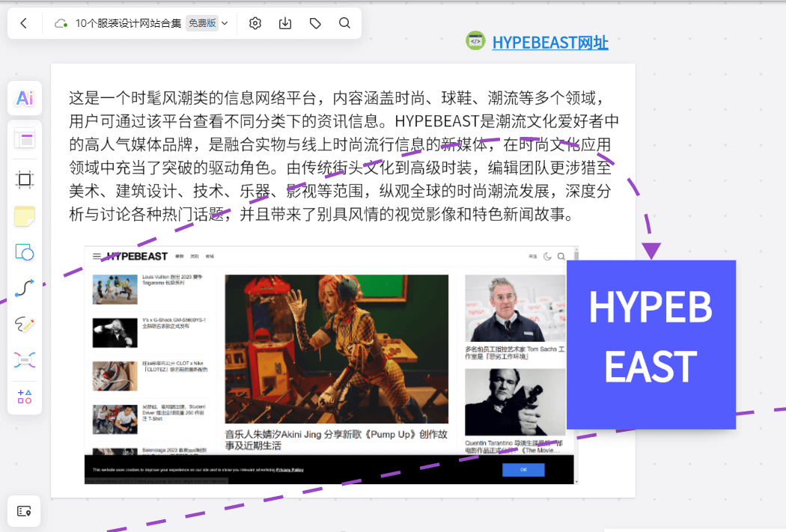Viewport: 786px width, 532px height.
Task: Select the Shape tool
Action: (x=25, y=252)
